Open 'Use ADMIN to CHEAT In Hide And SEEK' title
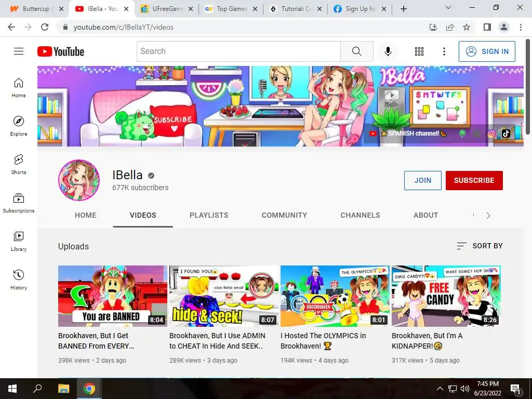The image size is (532, 399). pos(217,341)
